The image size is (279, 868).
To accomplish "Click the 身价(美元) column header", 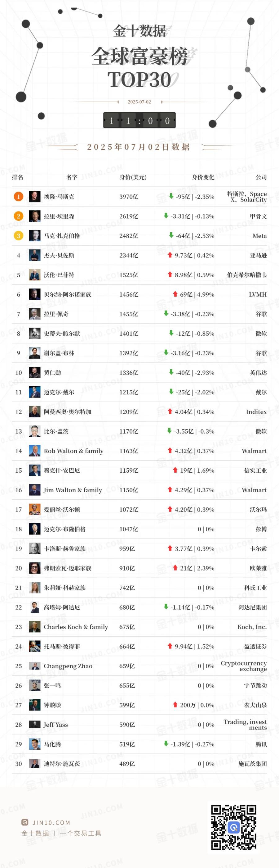I will coord(133,177).
